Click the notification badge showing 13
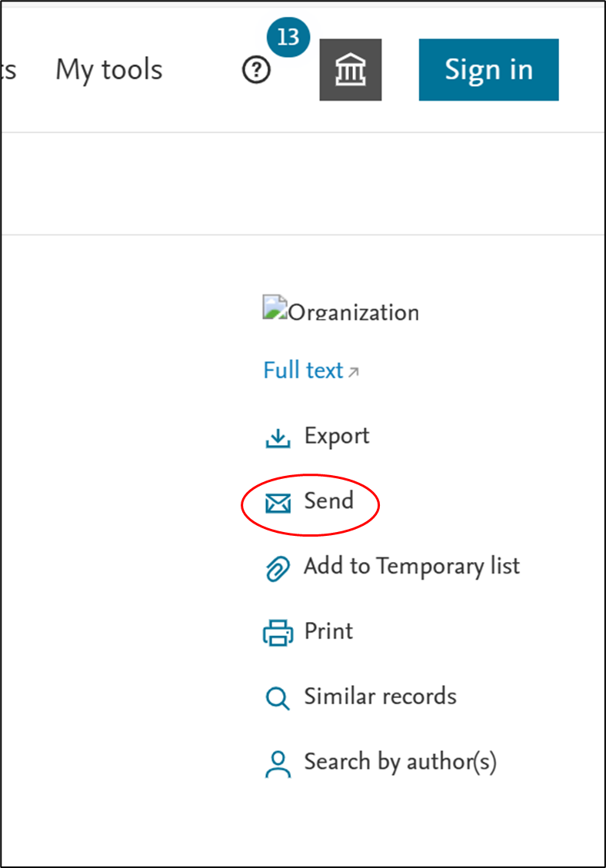 [288, 38]
